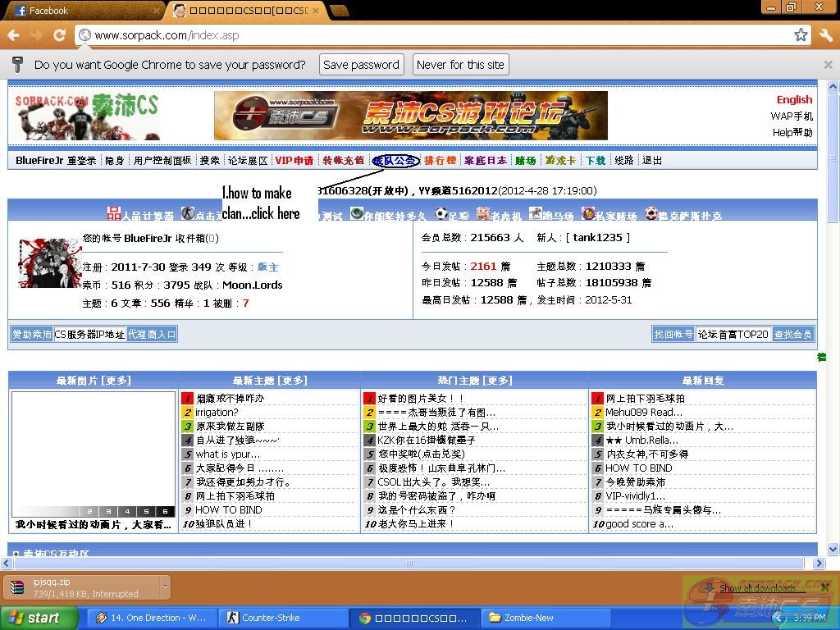The height and width of the screenshot is (630, 840).
Task: Click the sorpack CS site logo
Action: 86,116
